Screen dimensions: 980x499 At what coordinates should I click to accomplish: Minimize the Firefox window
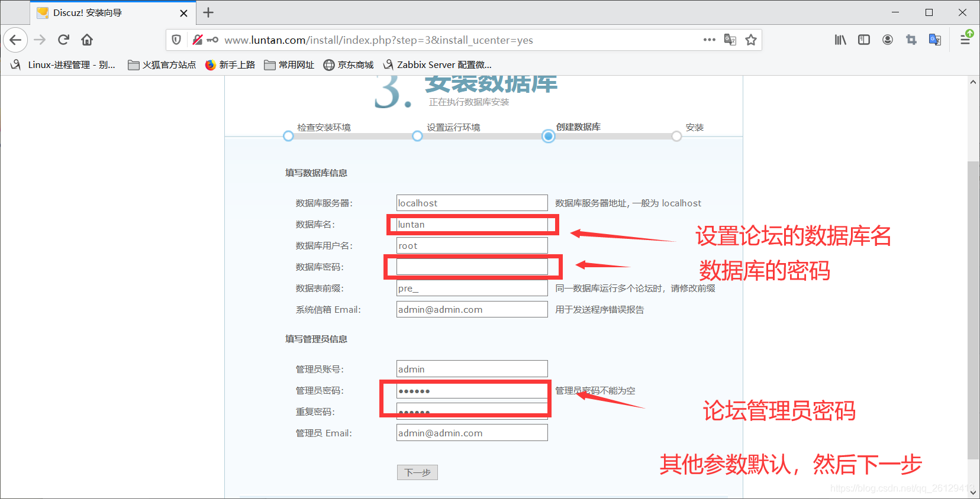[x=895, y=12]
